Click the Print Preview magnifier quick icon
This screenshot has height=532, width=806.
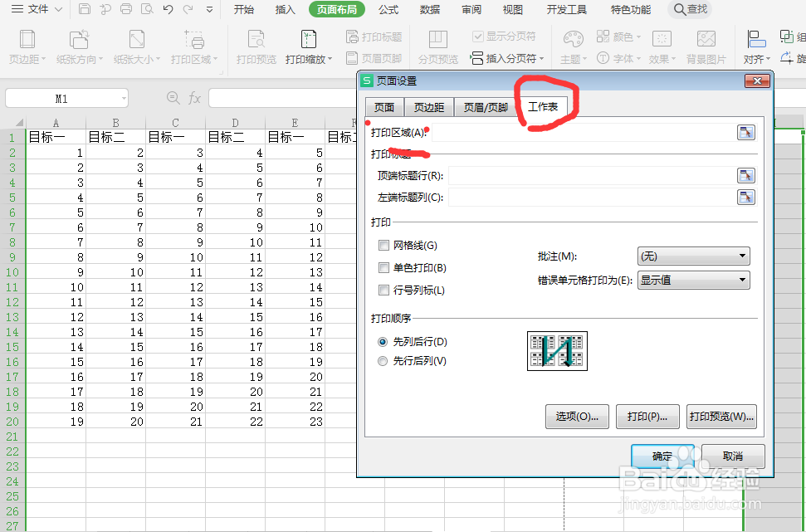point(147,9)
